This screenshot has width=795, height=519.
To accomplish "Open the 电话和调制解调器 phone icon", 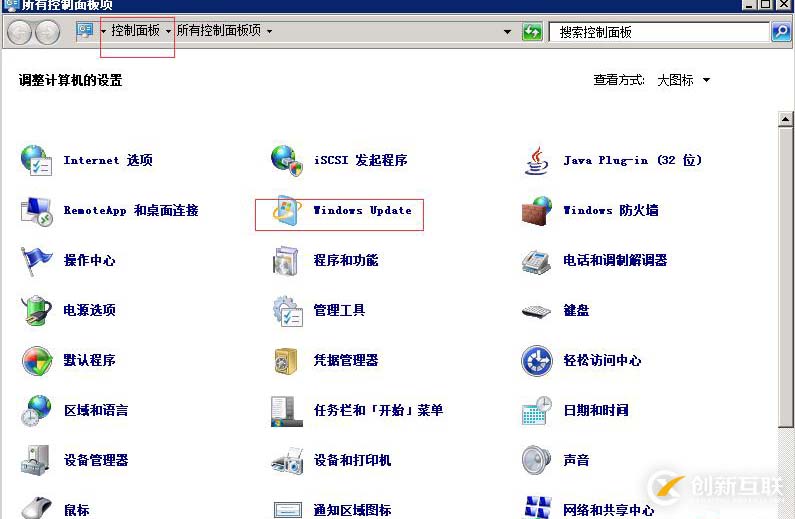I will [x=536, y=261].
